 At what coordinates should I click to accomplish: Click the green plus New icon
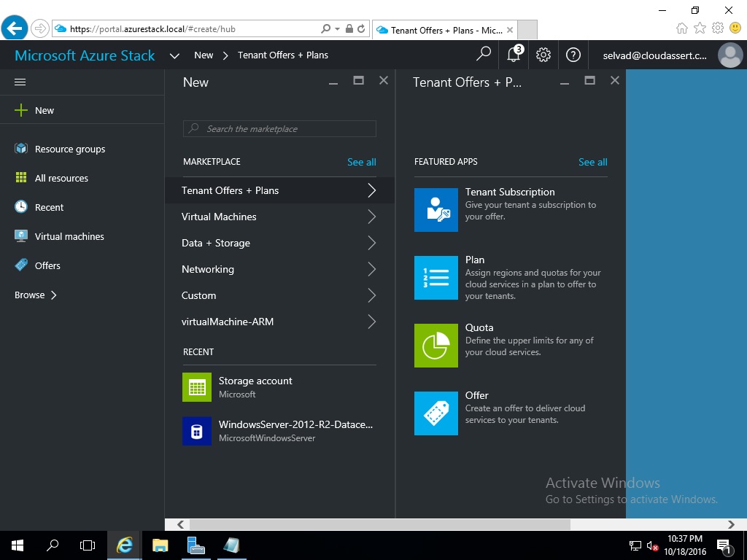tap(21, 110)
